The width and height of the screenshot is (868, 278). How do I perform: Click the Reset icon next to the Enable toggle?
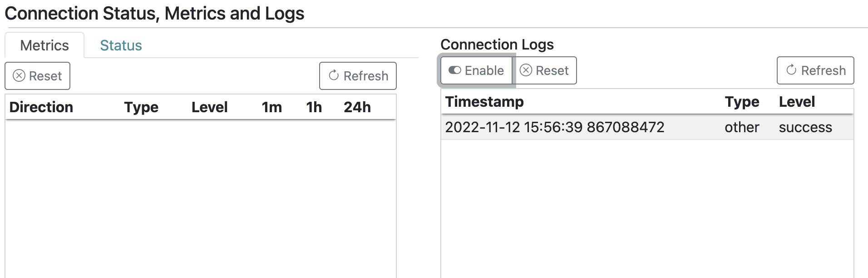pyautogui.click(x=545, y=70)
